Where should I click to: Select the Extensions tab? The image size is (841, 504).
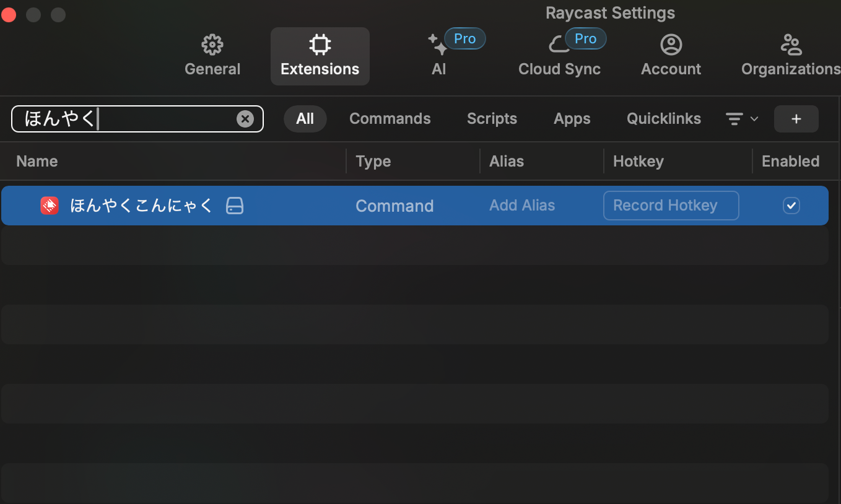(320, 56)
